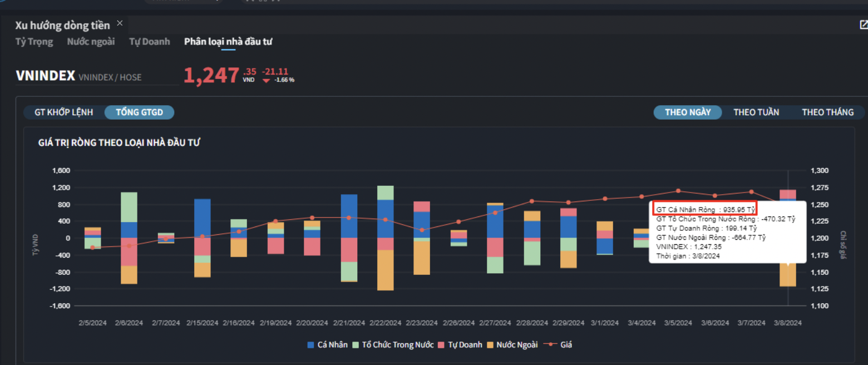
Task: Click the 2/22/2024 date label on the x-axis
Action: 386,323
